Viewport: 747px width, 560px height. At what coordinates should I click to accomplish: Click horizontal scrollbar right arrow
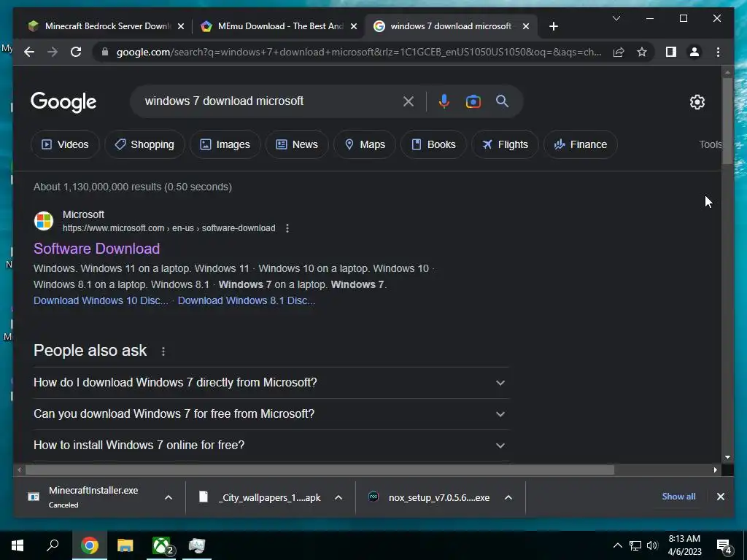715,470
